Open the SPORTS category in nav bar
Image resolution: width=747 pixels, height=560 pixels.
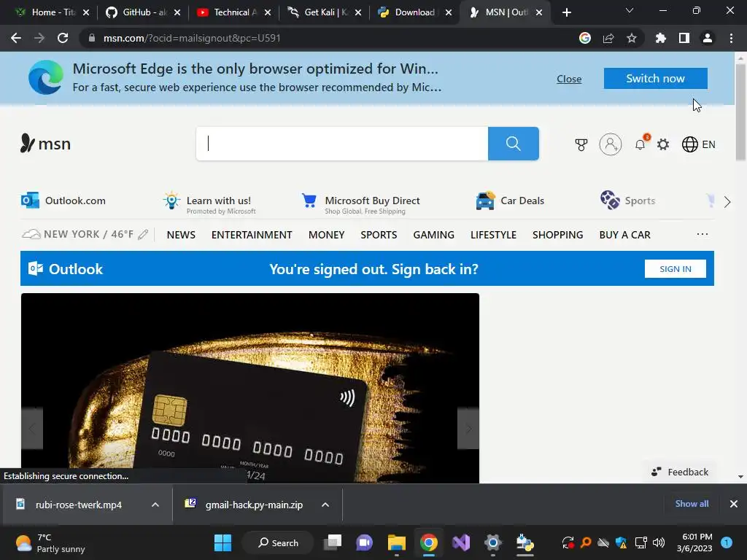[x=379, y=235]
